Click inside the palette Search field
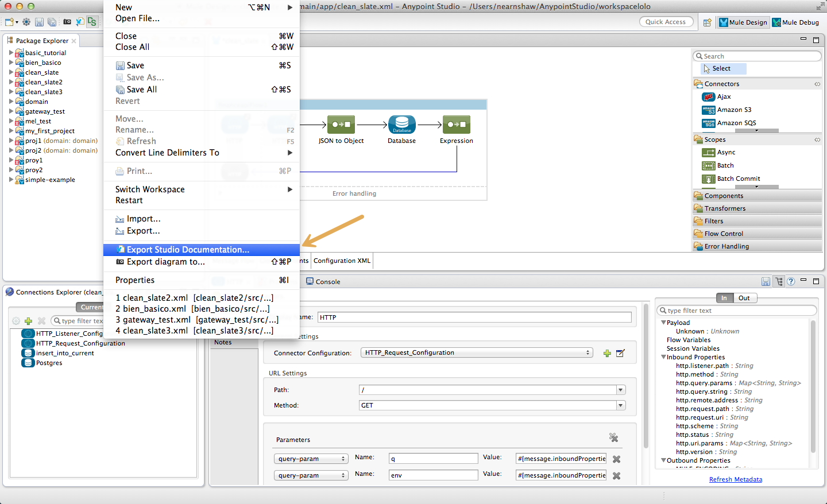This screenshot has height=504, width=827. [757, 56]
